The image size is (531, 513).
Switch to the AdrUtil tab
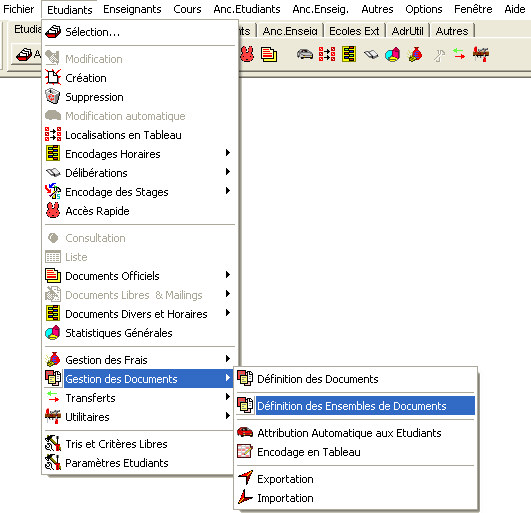pos(407,31)
